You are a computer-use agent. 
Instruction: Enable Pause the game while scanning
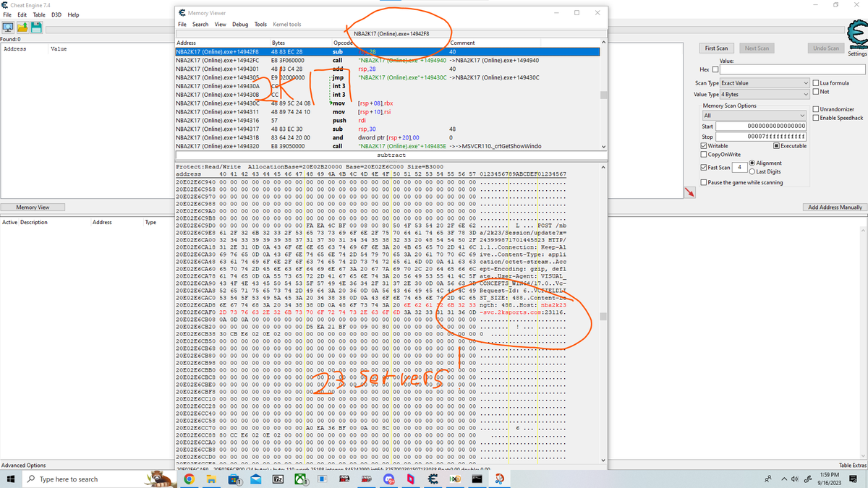pos(705,182)
